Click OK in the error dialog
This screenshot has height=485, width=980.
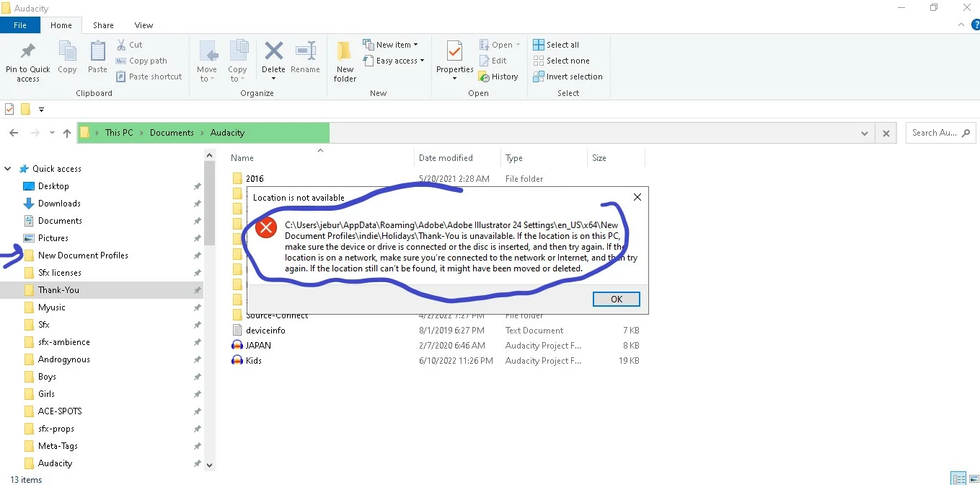coord(616,299)
